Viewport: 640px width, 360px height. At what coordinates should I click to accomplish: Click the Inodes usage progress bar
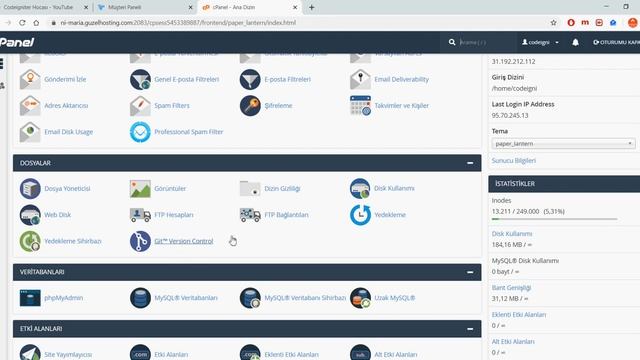click(x=554, y=219)
